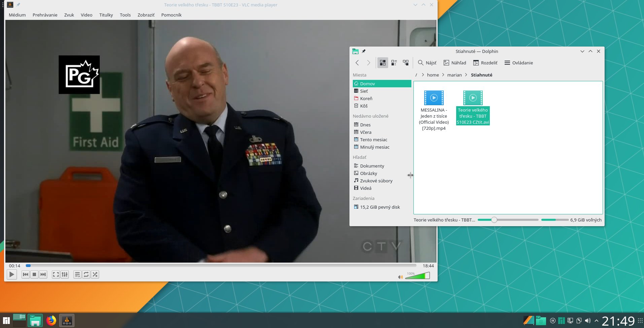Show files saved Včera
644x328 pixels.
(x=382, y=132)
